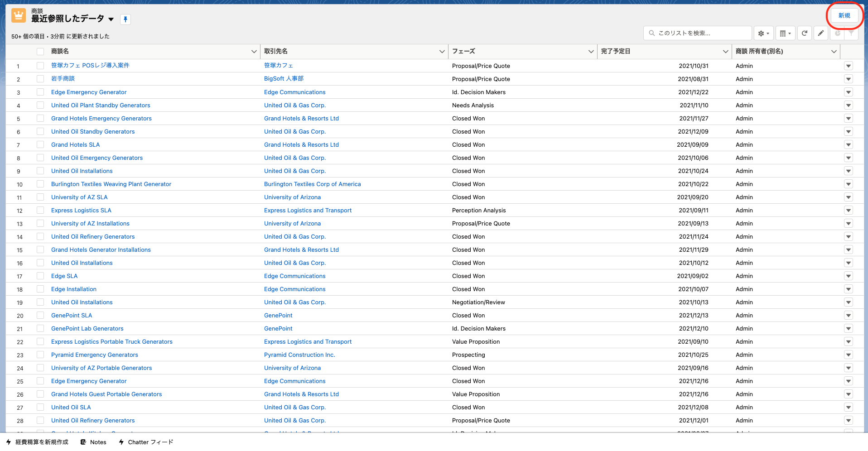
Task: Open the Grand Hotels SLA opportunity
Action: [x=75, y=144]
